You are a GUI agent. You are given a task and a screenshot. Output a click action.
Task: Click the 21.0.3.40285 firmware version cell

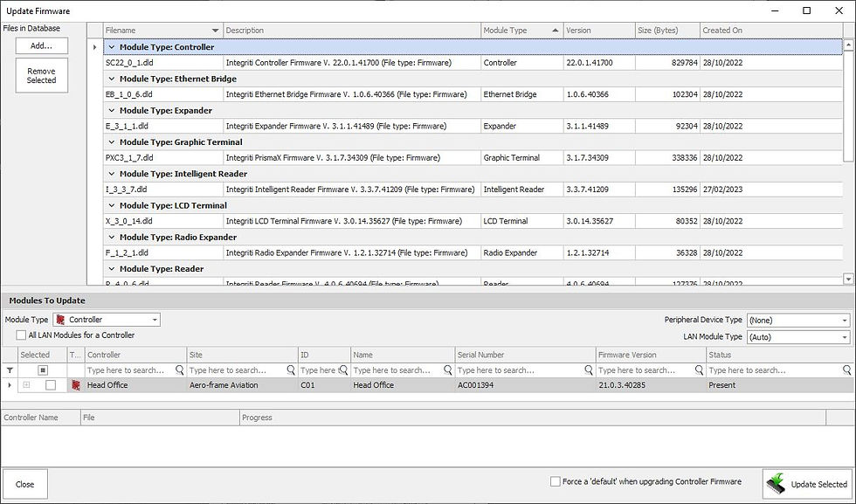pos(651,385)
